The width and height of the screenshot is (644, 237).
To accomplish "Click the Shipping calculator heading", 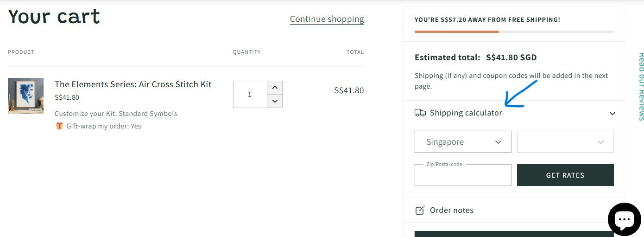I will click(x=466, y=113).
